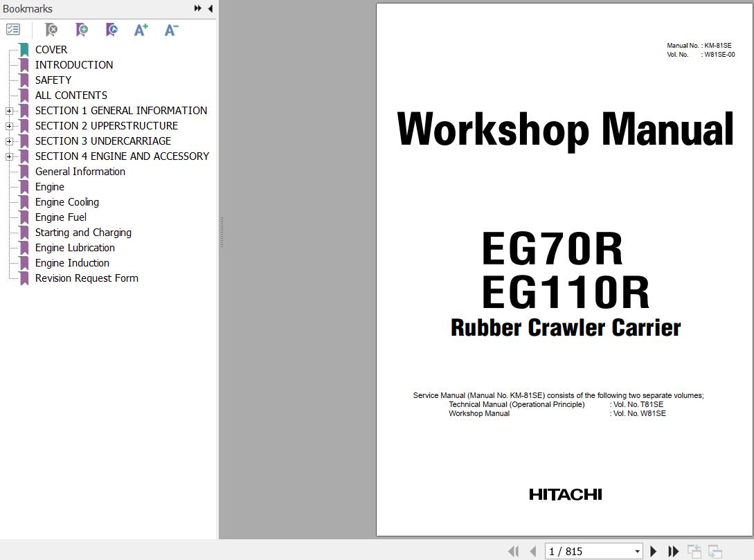Click the bookmark icon beside Revision Request Form
This screenshot has width=754, height=560.
24,279
